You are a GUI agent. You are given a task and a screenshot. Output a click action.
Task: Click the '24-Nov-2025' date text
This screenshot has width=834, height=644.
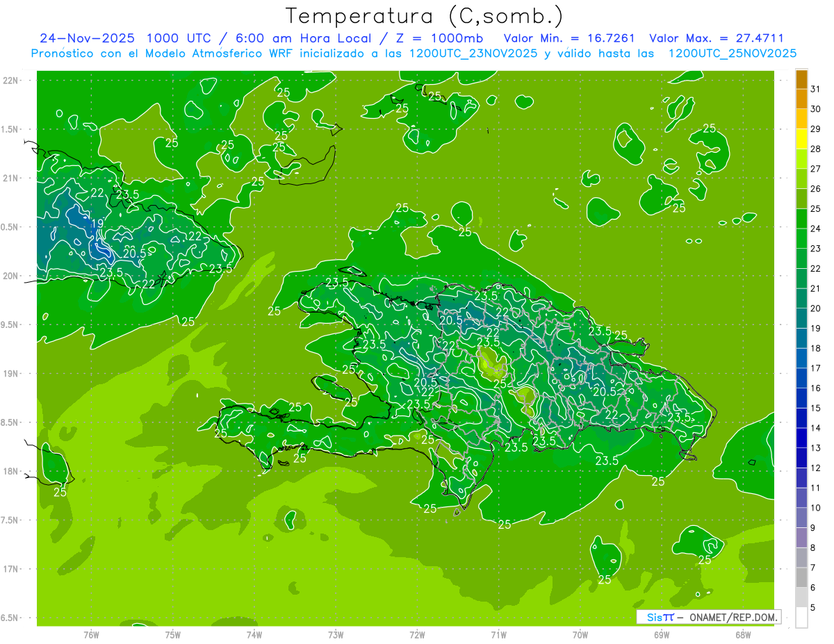(x=88, y=38)
